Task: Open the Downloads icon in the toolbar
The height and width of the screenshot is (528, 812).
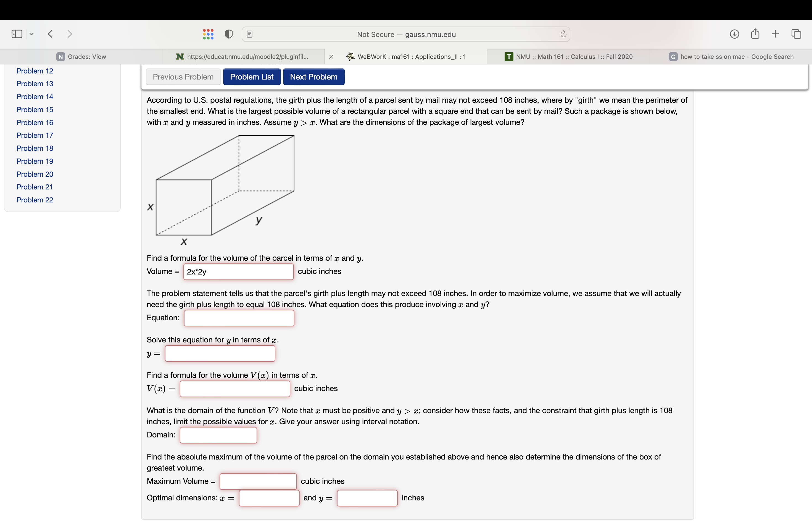Action: (x=734, y=34)
